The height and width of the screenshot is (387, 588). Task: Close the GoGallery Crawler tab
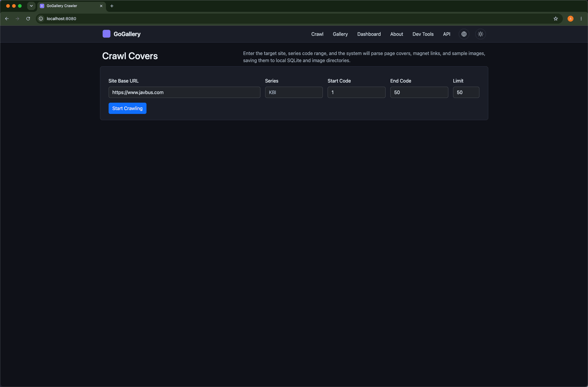coord(101,6)
